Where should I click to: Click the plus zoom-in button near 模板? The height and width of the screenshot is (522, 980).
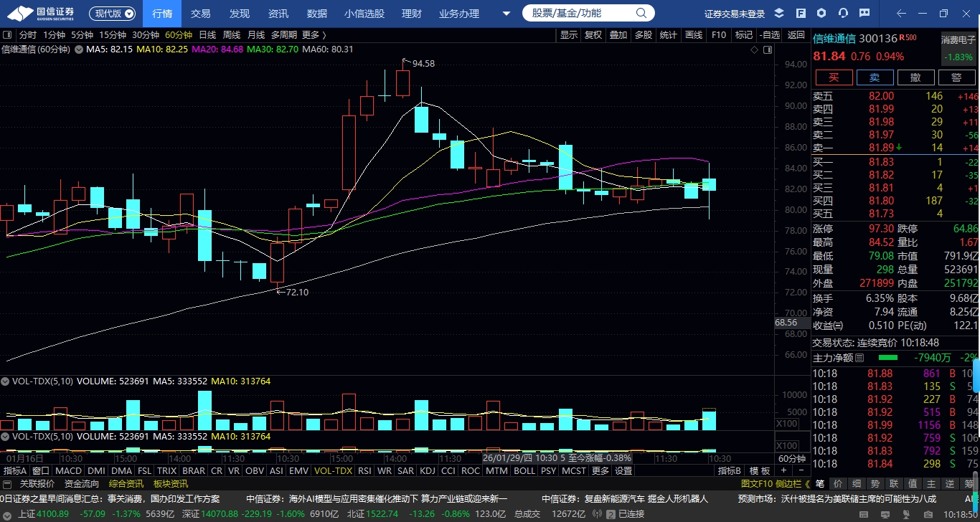click(x=783, y=471)
